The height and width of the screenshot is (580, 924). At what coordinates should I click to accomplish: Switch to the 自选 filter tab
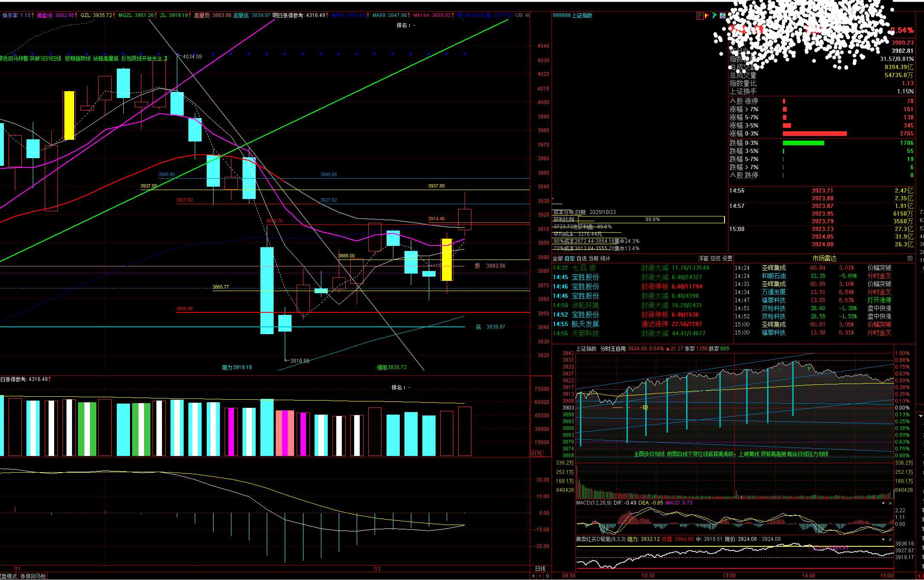pyautogui.click(x=581, y=259)
